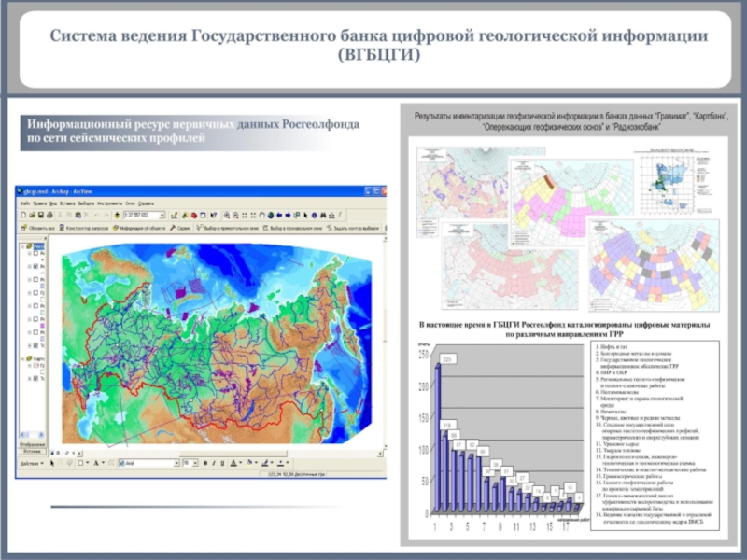The height and width of the screenshot is (560, 747).
Task: Click the scale value input field
Action: point(141,216)
